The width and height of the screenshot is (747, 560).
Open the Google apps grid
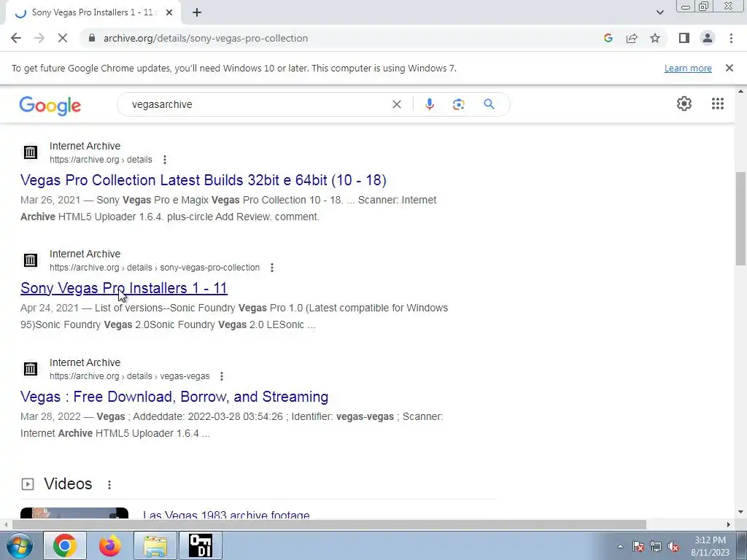718,104
